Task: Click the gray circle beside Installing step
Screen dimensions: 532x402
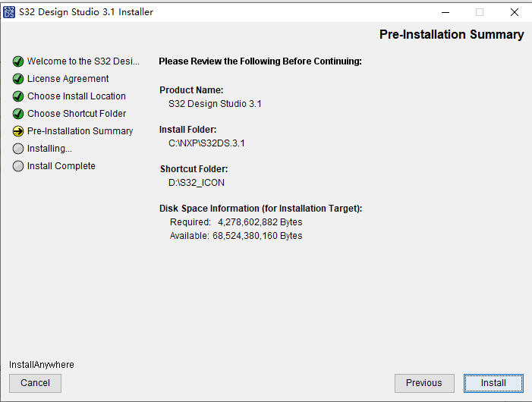Action: pos(18,149)
